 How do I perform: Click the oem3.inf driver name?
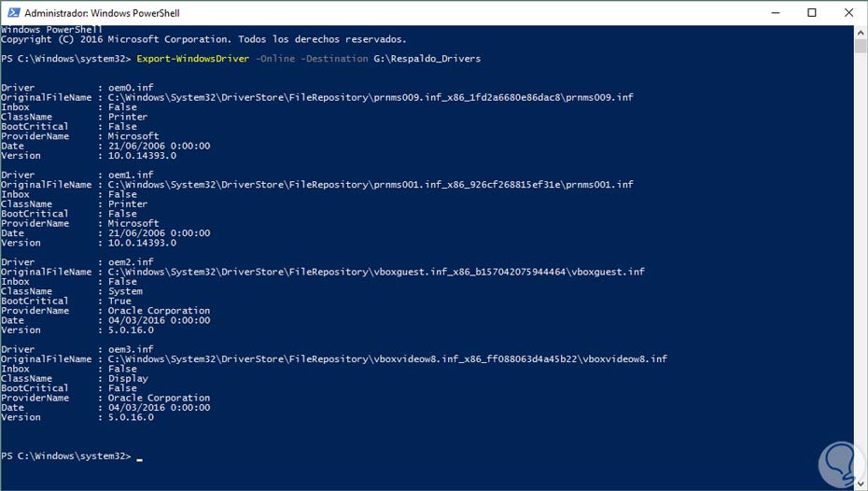[x=131, y=349]
